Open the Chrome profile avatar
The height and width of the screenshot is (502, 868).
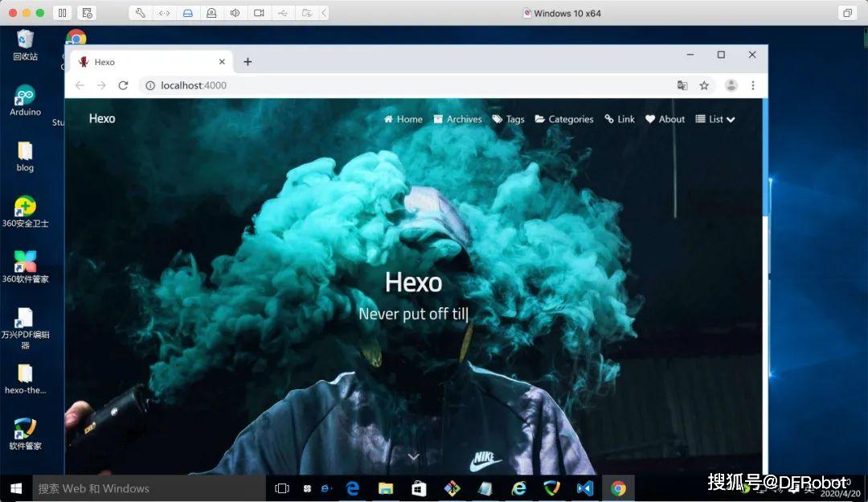pos(731,85)
